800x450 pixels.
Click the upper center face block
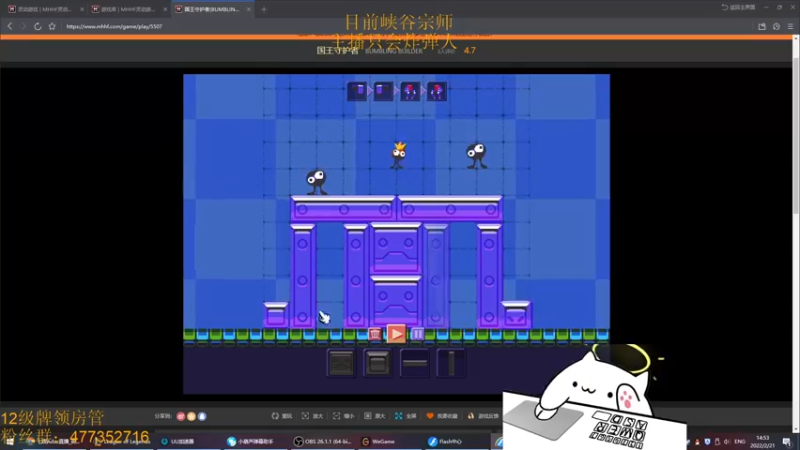tap(396, 248)
